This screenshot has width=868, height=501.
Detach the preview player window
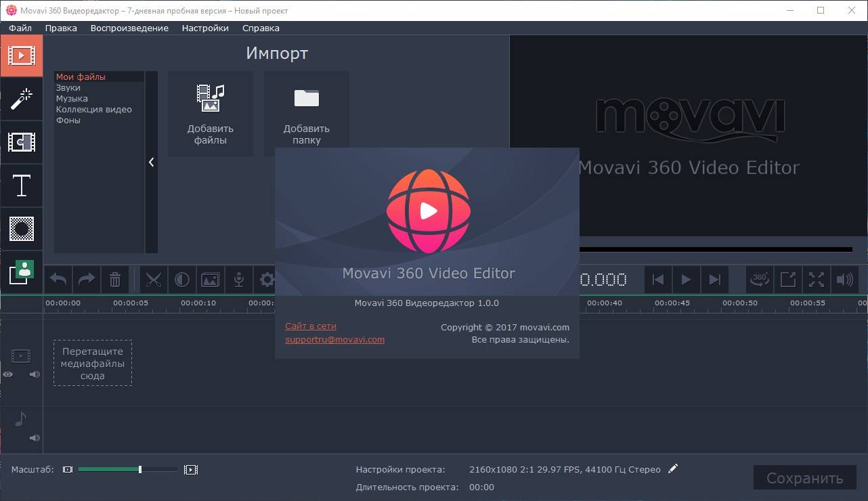tap(788, 280)
